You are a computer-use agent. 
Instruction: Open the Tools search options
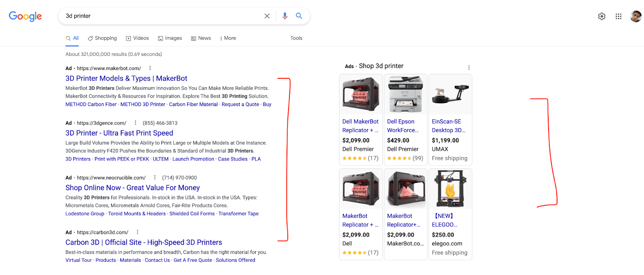point(296,38)
